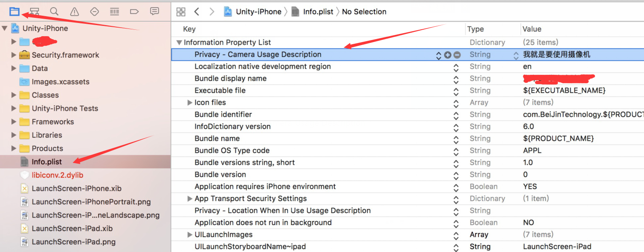The image size is (644, 252).
Task: Click the InfoDictionary version value 6.0
Action: [x=528, y=127]
